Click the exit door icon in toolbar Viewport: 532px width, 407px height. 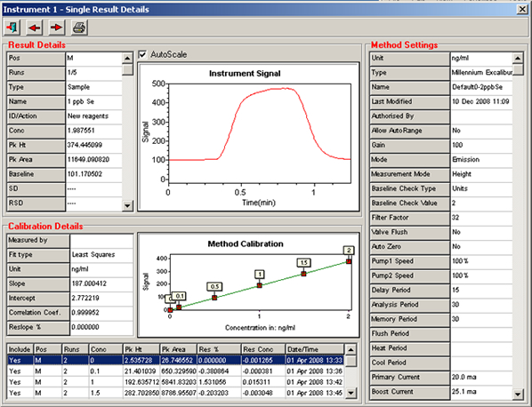(x=12, y=28)
